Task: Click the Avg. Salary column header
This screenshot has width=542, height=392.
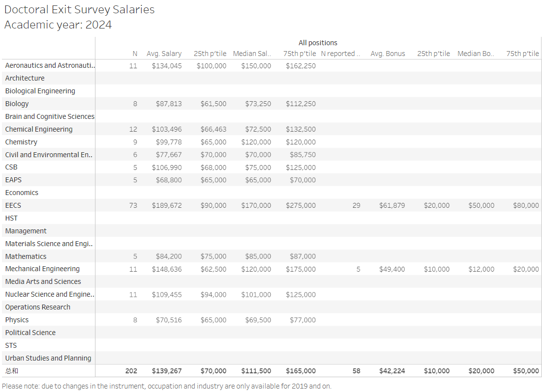Action: point(164,54)
